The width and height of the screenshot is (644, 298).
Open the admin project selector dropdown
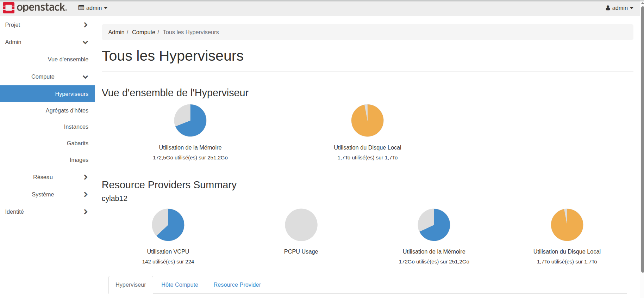(93, 8)
